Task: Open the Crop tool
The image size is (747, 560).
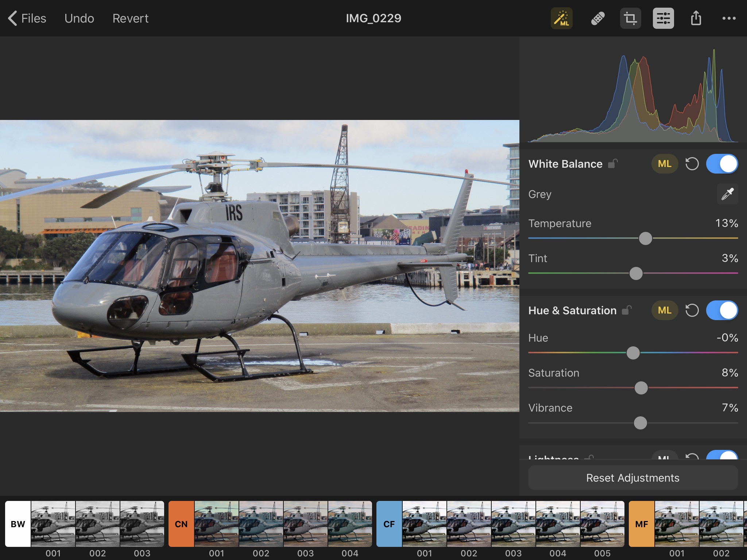Action: pyautogui.click(x=630, y=18)
